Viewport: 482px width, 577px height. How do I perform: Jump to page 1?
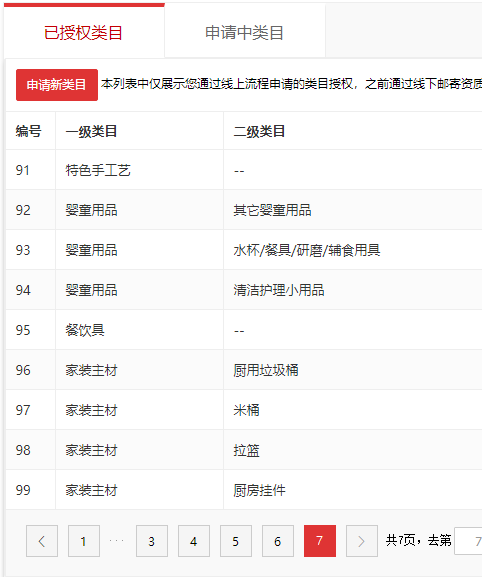point(84,541)
